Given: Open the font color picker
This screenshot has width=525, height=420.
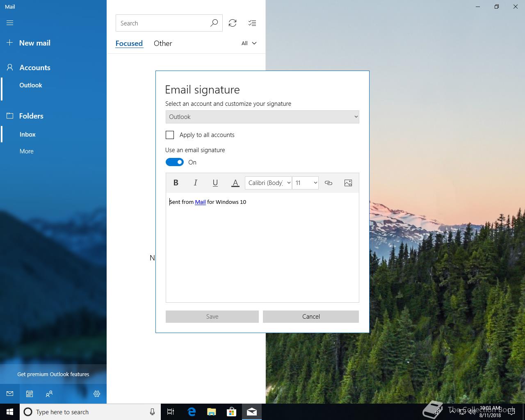Looking at the screenshot, I should pos(235,183).
